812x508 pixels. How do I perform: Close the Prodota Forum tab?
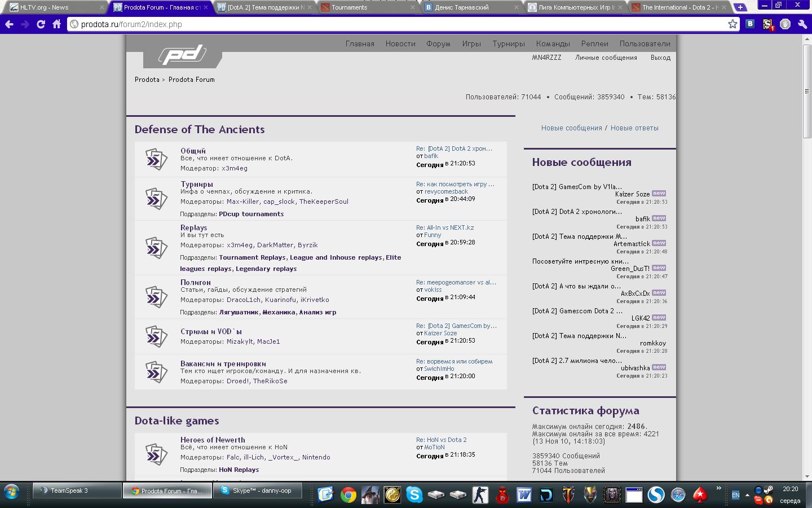point(205,7)
